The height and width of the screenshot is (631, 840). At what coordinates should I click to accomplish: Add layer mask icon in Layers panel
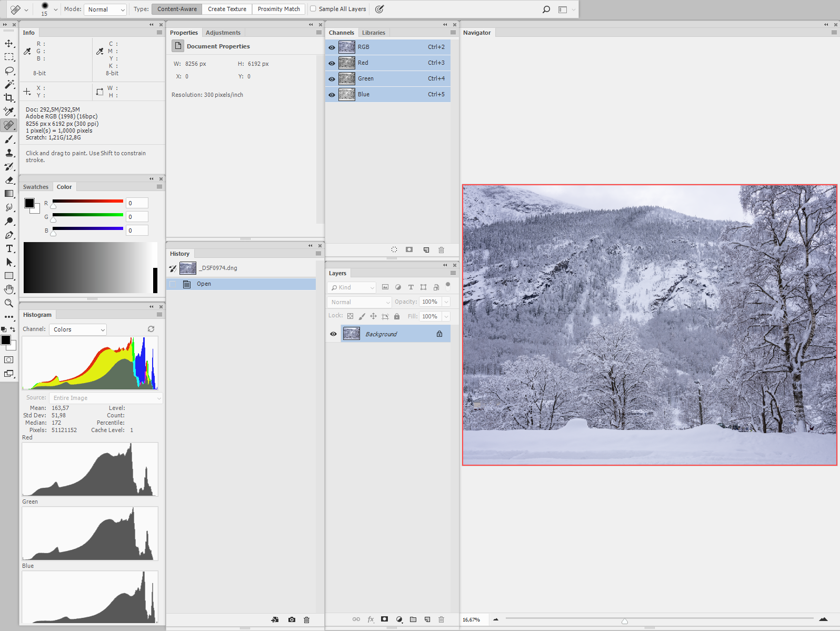click(x=385, y=619)
